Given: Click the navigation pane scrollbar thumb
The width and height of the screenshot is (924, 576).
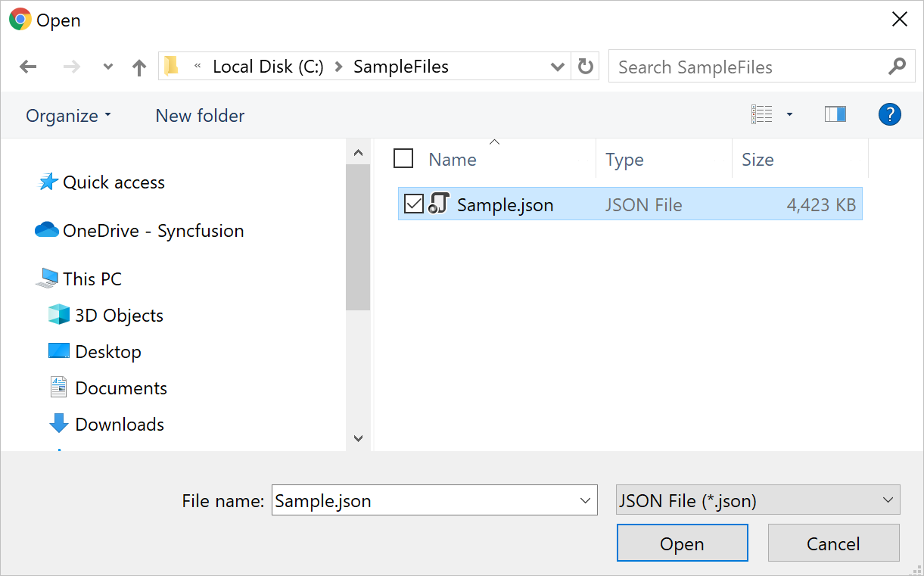Looking at the screenshot, I should (358, 238).
